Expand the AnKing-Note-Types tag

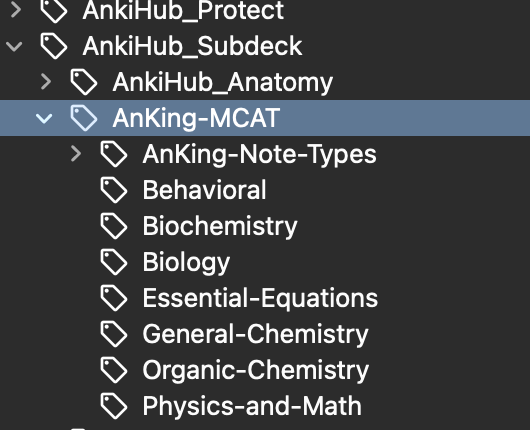pos(76,154)
